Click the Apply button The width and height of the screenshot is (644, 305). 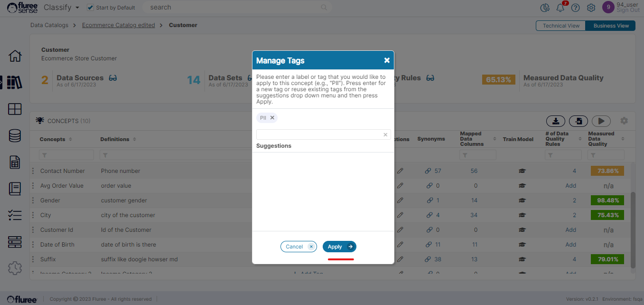click(x=339, y=247)
